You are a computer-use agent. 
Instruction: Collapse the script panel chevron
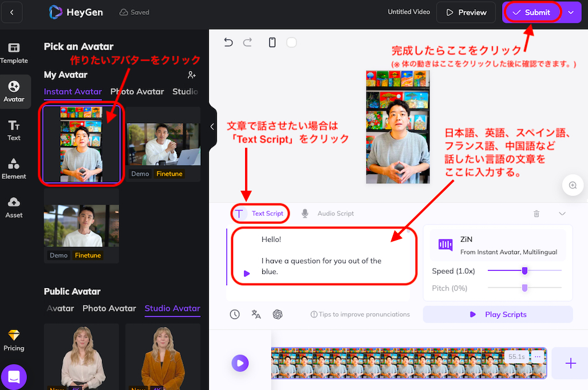point(562,214)
